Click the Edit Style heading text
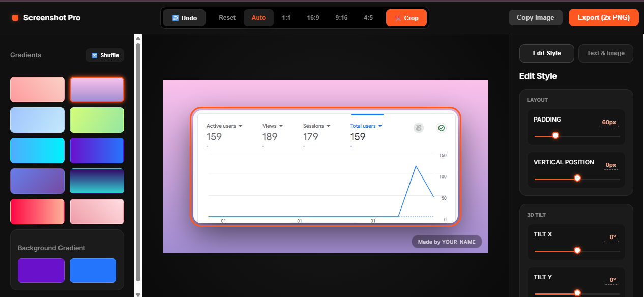644x297 pixels. [x=538, y=76]
